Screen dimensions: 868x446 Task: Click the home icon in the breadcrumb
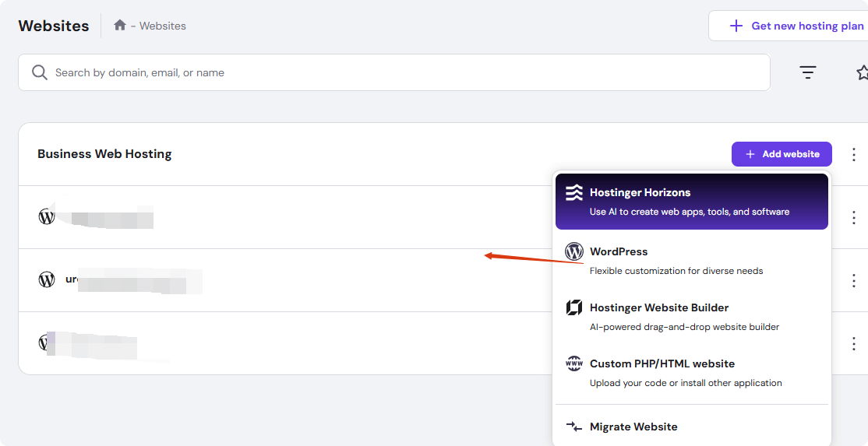(120, 26)
